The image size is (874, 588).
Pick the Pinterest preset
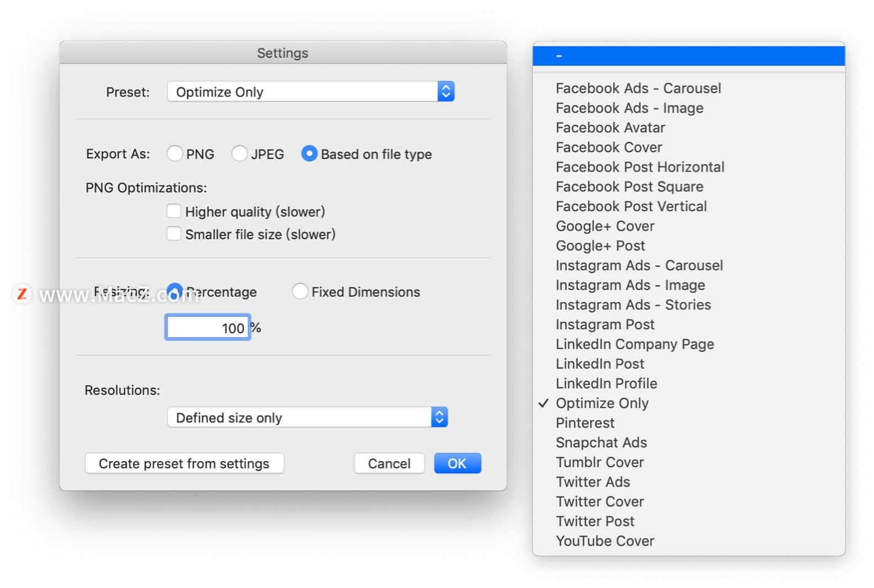pyautogui.click(x=689, y=423)
